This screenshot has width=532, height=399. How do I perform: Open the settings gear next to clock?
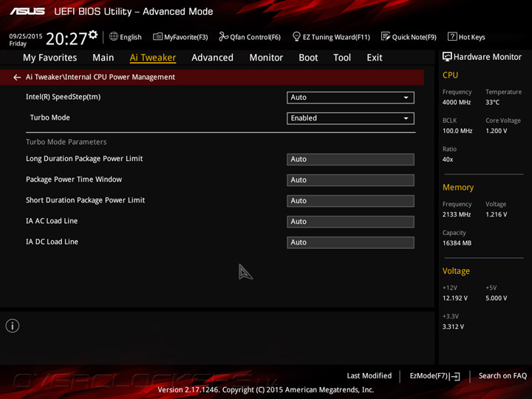click(93, 35)
